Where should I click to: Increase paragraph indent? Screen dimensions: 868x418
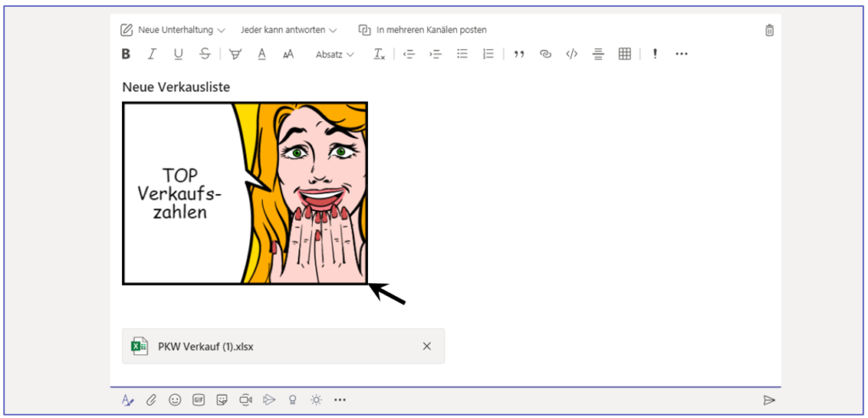[436, 54]
